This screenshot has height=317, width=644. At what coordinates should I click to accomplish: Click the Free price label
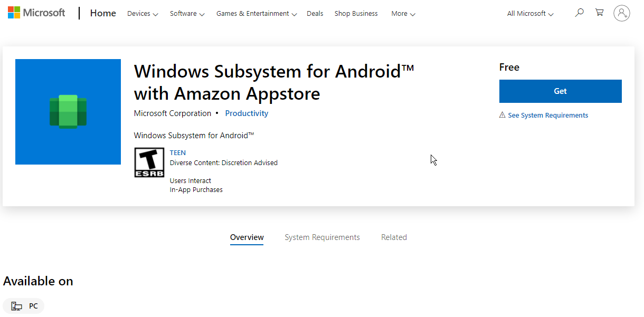coord(509,67)
